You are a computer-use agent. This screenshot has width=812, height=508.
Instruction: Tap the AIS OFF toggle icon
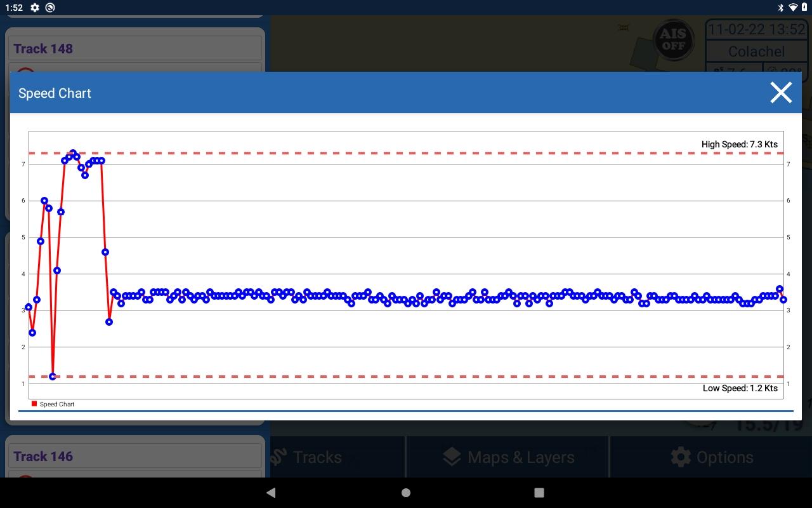673,41
